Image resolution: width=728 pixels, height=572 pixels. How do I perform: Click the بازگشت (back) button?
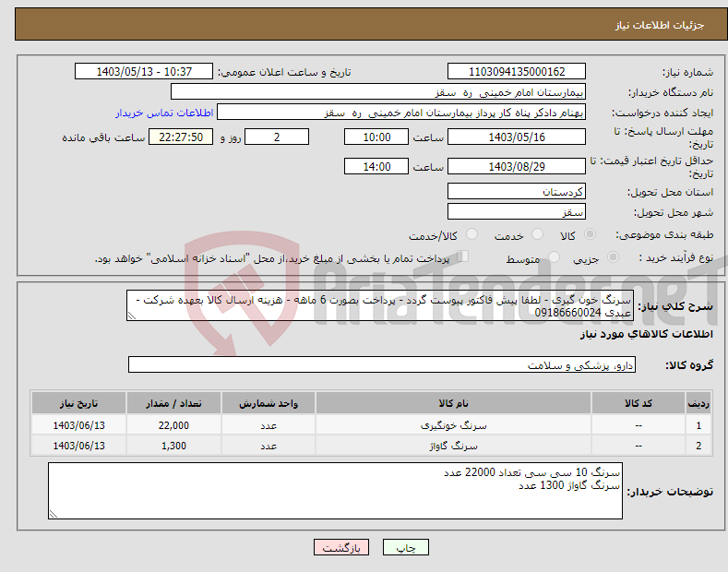(341, 547)
